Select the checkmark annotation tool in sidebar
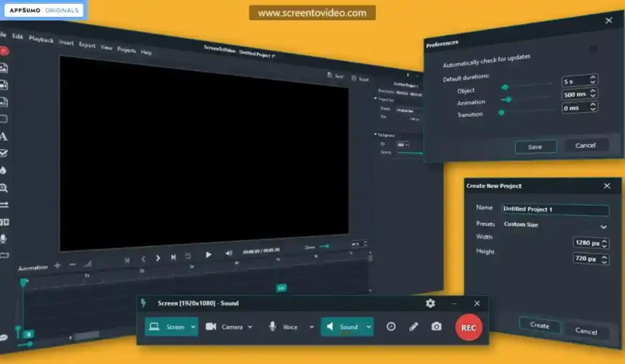Viewport: 625px width, 364px height. [x=4, y=153]
